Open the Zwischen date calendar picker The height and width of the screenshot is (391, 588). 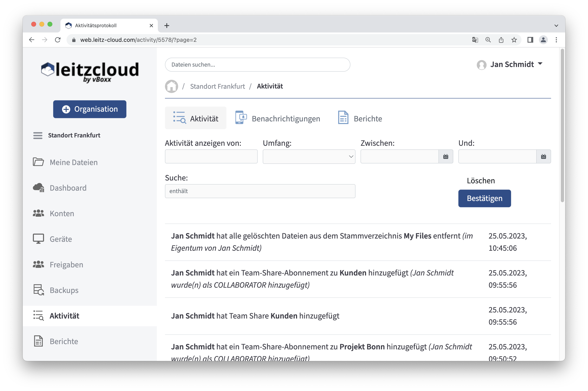pos(446,157)
